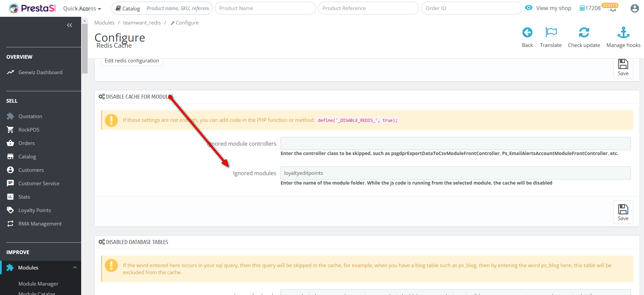Click the Catalog store icon in sidebar
644x295 pixels.
click(x=10, y=156)
